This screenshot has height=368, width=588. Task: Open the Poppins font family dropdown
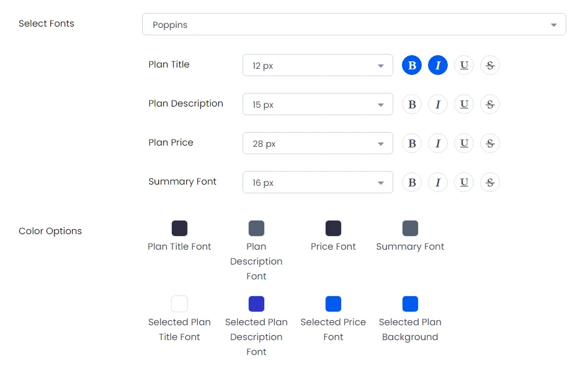[x=354, y=25]
